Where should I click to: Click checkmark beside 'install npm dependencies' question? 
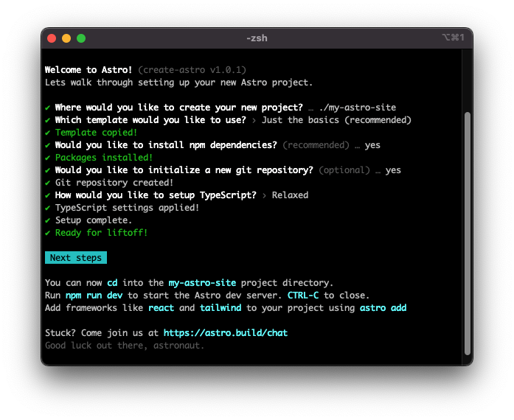pos(48,145)
